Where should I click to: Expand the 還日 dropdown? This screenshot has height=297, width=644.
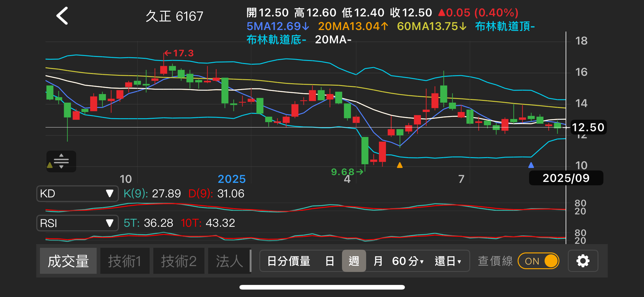448,261
